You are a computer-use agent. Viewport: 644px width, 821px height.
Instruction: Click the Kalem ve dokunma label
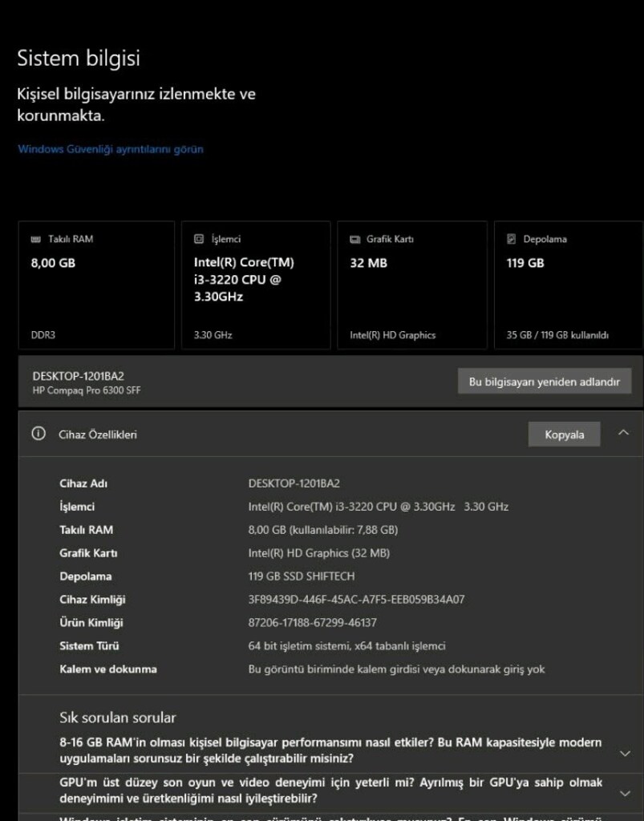pos(107,669)
